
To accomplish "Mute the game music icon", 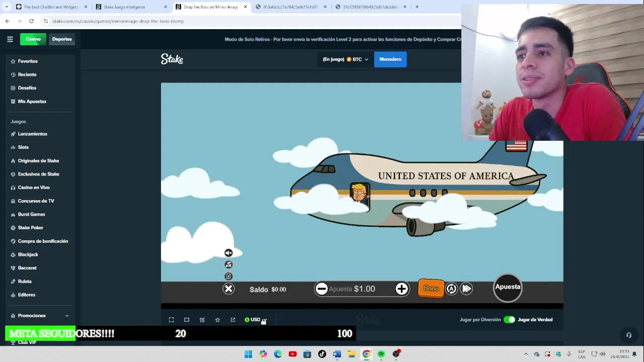I will point(228,264).
